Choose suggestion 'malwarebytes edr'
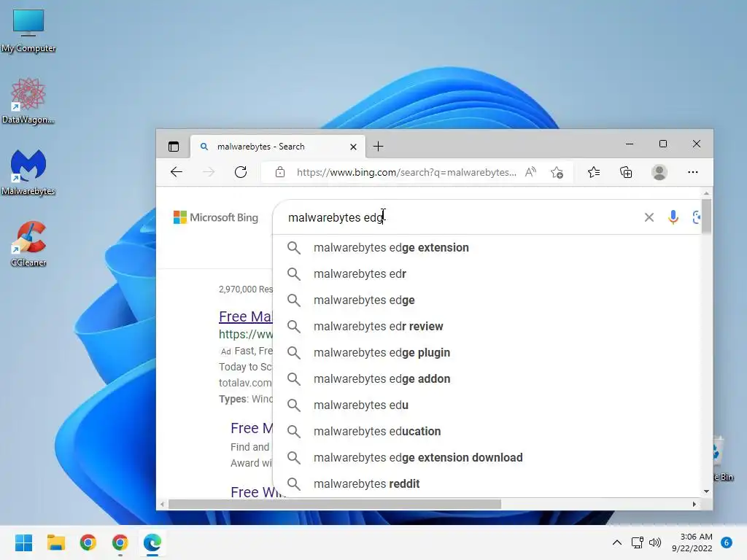Image resolution: width=747 pixels, height=560 pixels. pyautogui.click(x=487, y=274)
